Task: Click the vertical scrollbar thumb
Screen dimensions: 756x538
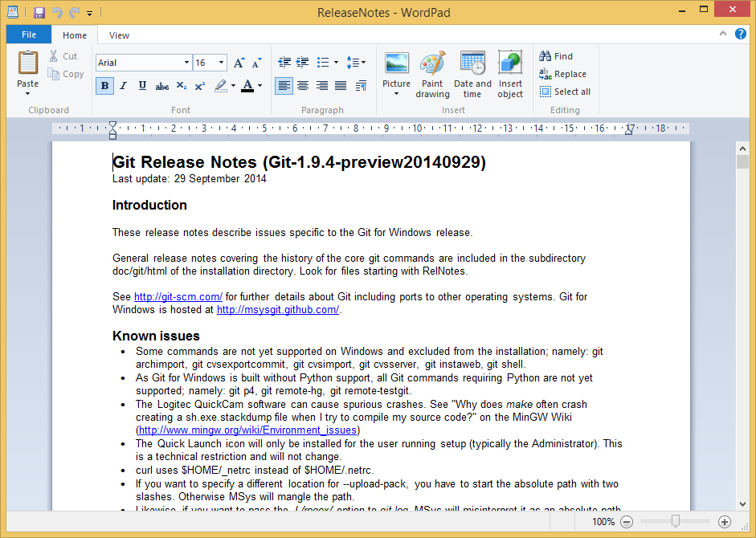Action: click(742, 162)
